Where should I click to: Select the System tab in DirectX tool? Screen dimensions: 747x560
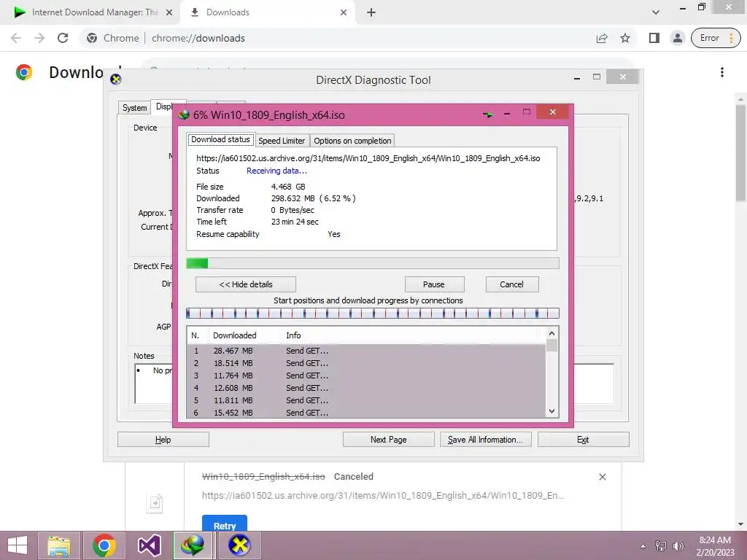click(134, 108)
